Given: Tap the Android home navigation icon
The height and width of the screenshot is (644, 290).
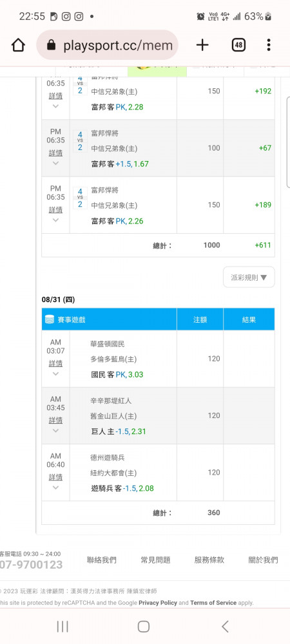Looking at the screenshot, I should 143,627.
